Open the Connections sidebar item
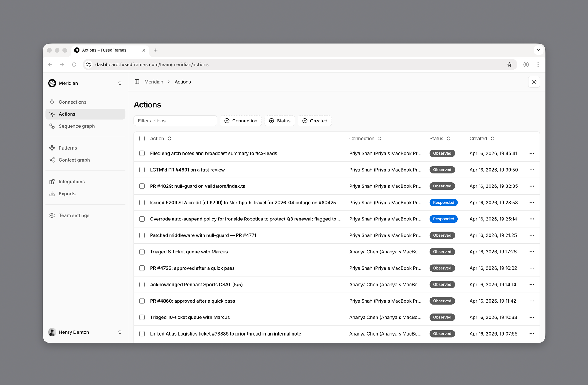The image size is (588, 385). (x=72, y=102)
